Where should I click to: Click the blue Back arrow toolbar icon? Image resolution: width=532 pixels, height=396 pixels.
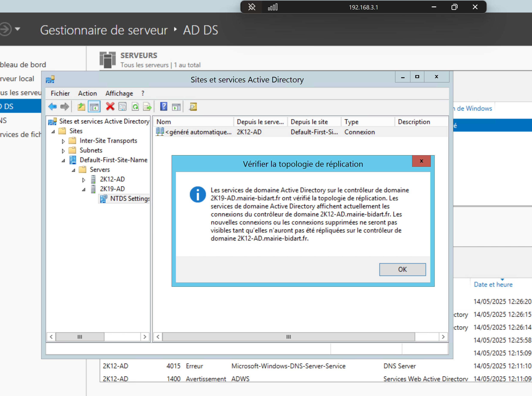pyautogui.click(x=53, y=107)
